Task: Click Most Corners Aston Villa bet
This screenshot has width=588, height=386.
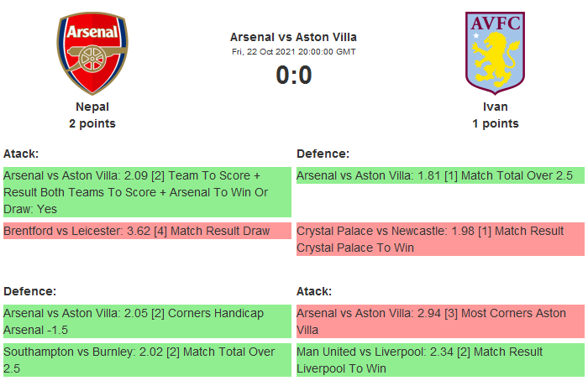Action: coord(439,321)
